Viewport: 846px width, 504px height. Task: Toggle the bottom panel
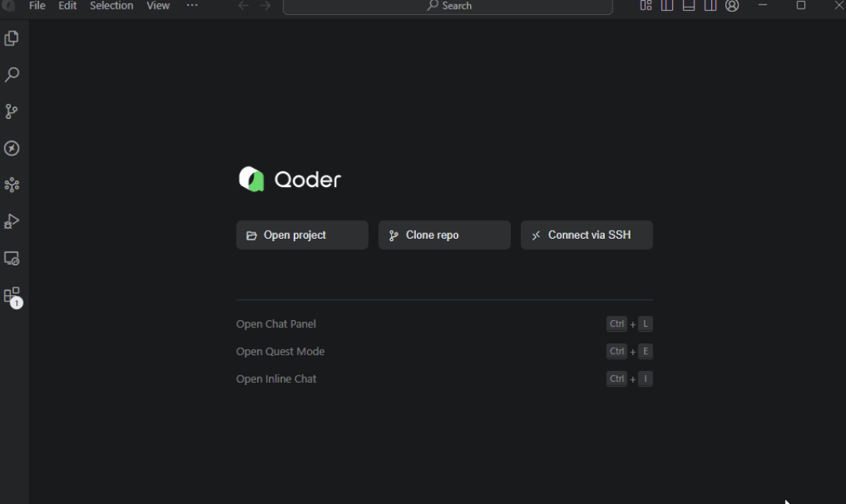(x=689, y=5)
